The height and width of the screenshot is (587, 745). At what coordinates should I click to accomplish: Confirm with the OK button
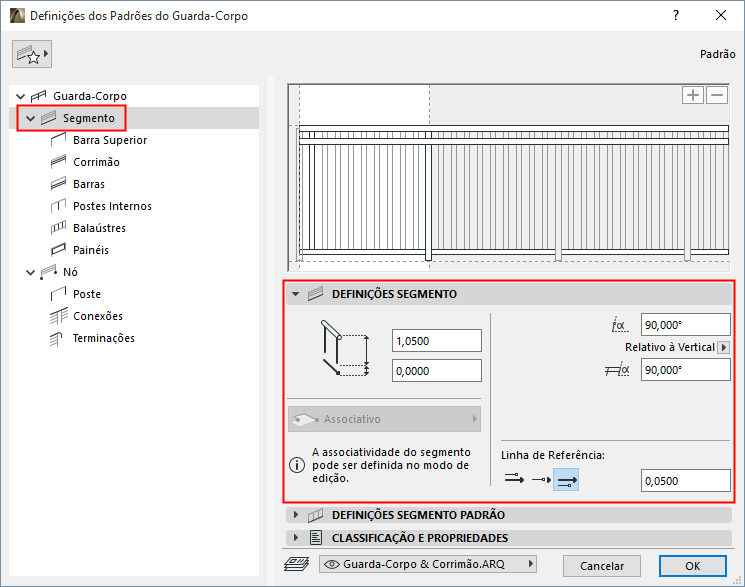tap(693, 566)
